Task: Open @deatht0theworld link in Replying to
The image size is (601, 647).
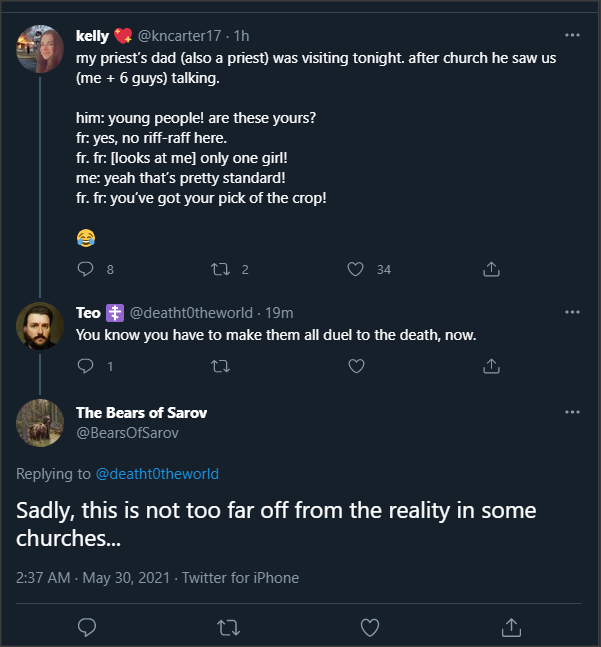Action: [x=156, y=473]
